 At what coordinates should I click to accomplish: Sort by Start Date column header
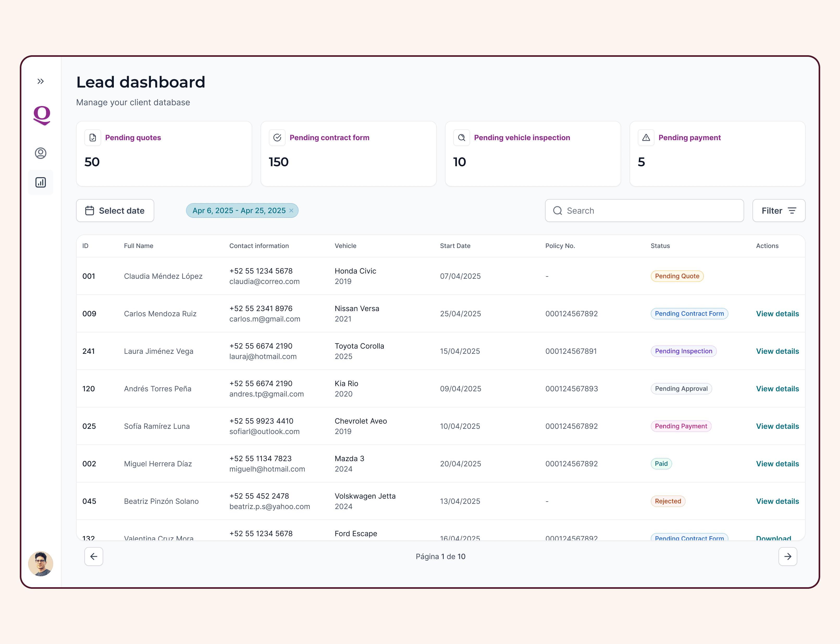[455, 246]
